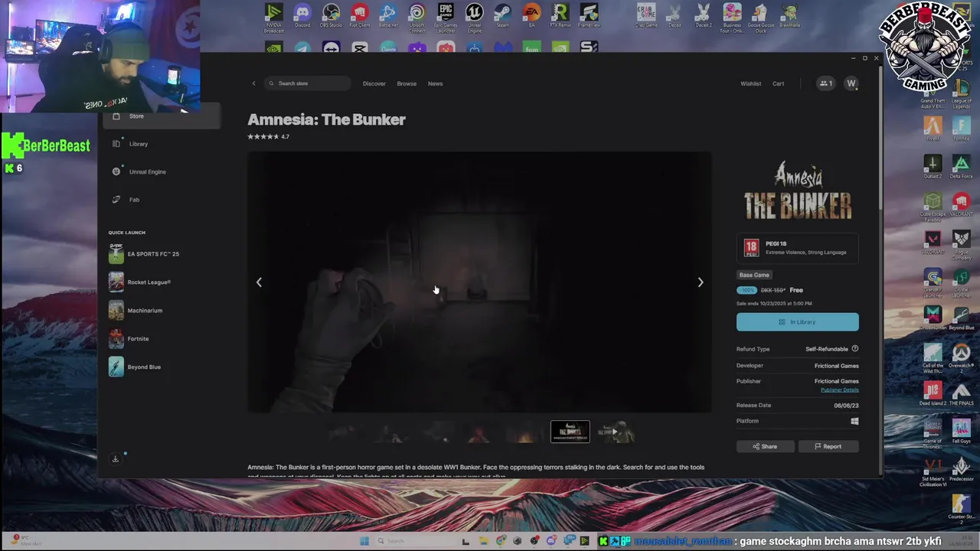Open THE FINALS desktop icon
The width and height of the screenshot is (980, 551).
[x=961, y=393]
